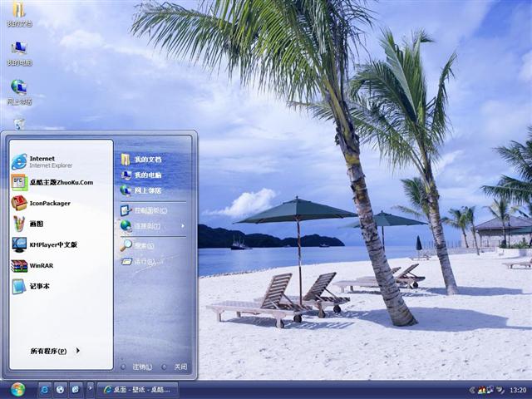Click the Start orb button
The image size is (532, 399).
coord(17,389)
